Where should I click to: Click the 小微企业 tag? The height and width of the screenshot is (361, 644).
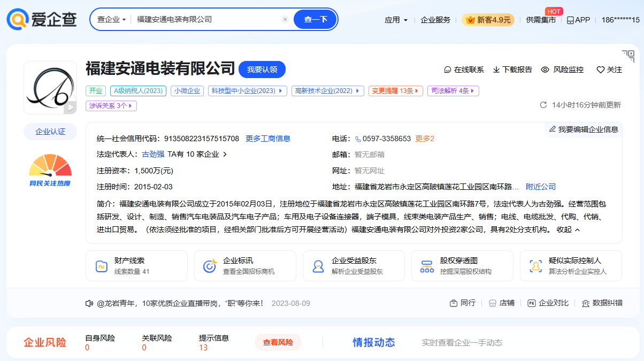pyautogui.click(x=187, y=91)
